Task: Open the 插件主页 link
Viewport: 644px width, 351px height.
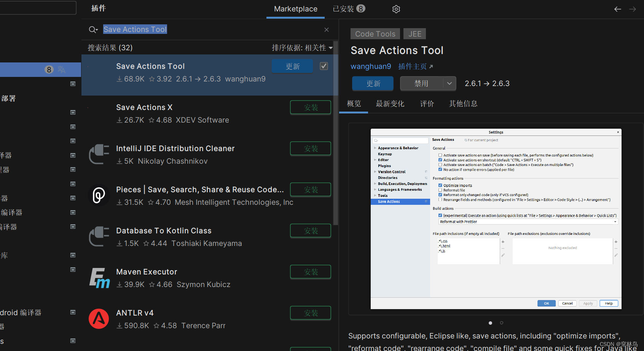Action: tap(412, 67)
